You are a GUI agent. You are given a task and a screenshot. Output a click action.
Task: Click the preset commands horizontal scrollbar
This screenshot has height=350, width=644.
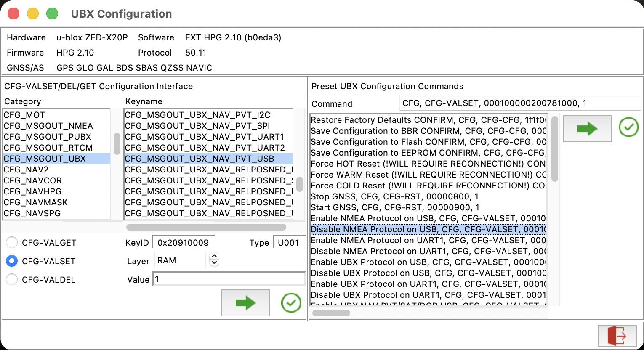(x=331, y=313)
